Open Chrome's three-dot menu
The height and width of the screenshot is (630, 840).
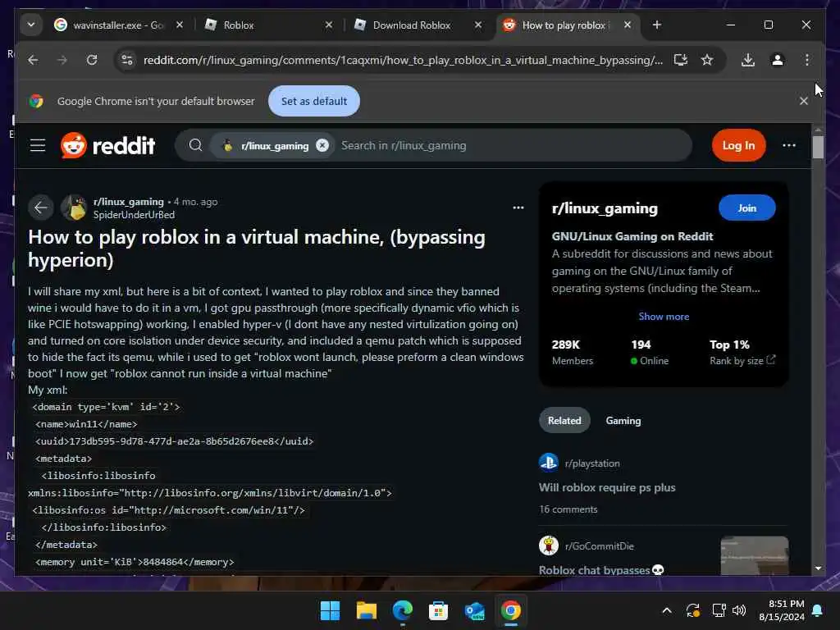point(807,60)
